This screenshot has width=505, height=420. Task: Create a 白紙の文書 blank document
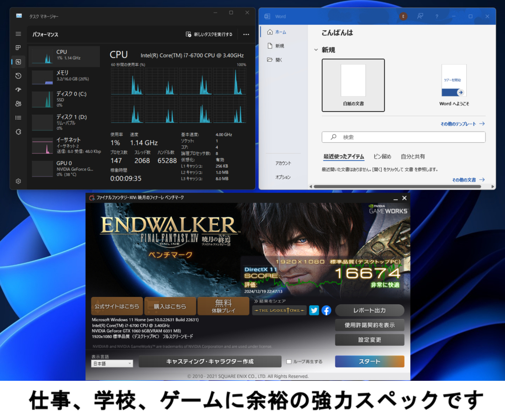353,85
